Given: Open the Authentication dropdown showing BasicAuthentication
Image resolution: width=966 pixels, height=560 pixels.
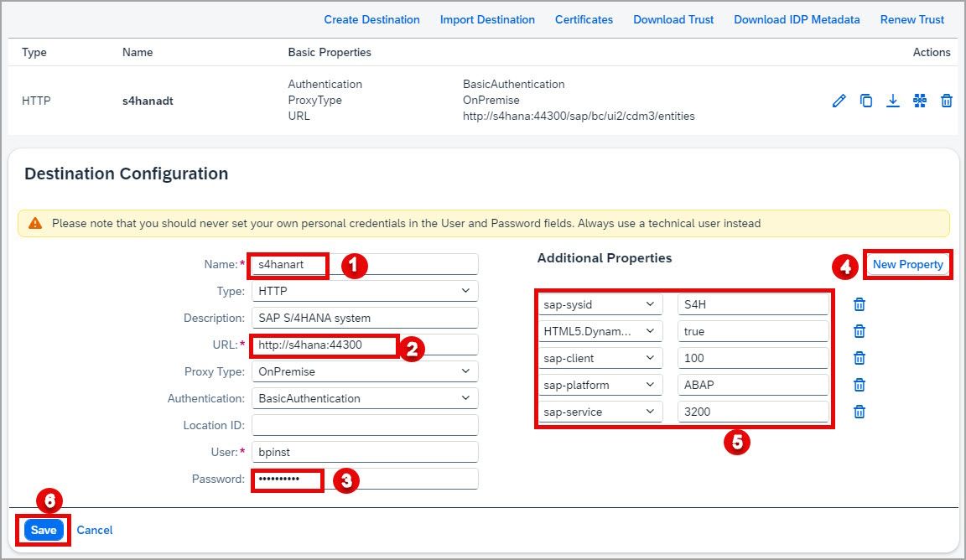Looking at the screenshot, I should (x=365, y=398).
